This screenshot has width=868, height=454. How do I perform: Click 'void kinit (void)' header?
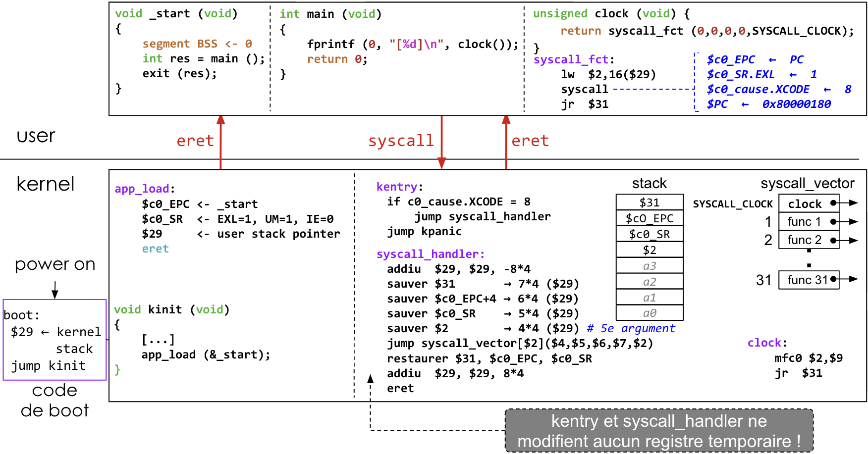click(172, 310)
